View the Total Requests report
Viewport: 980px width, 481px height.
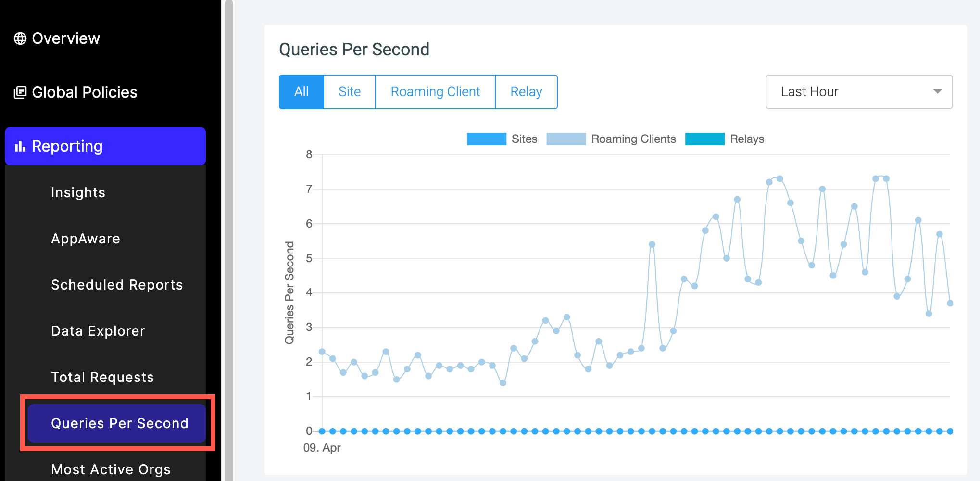[102, 377]
